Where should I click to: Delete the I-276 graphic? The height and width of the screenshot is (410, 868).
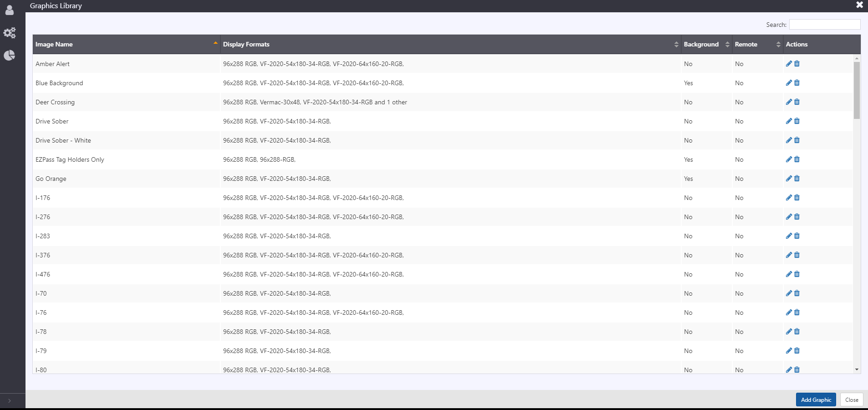click(797, 217)
